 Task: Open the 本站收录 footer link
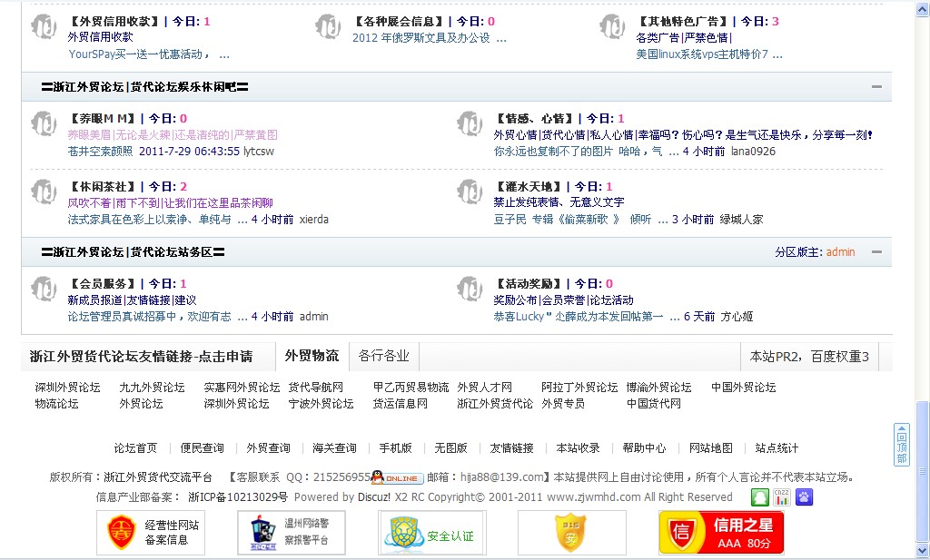pos(579,448)
